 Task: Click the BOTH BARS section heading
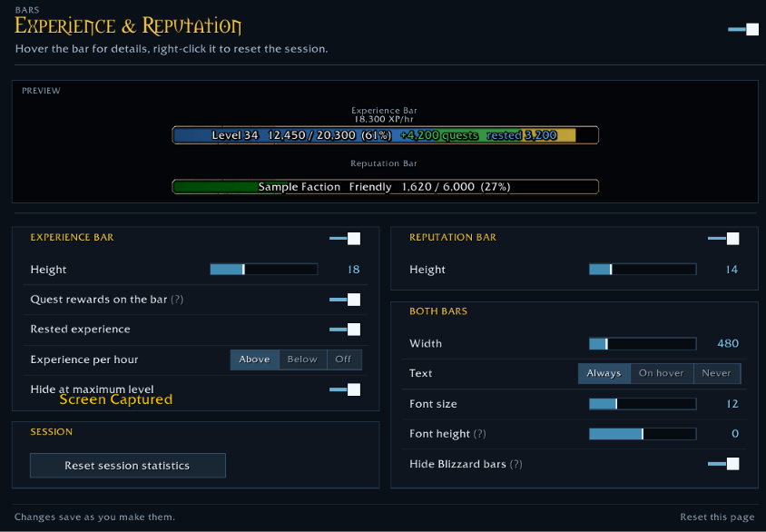coord(438,311)
